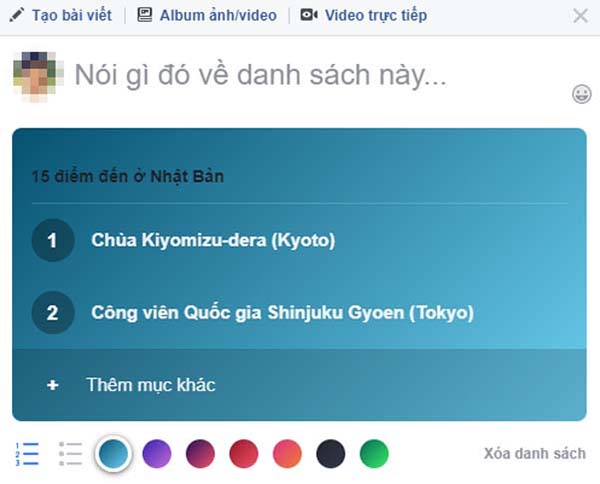Click Thêm mục khác to add an item
The height and width of the screenshot is (484, 600).
[x=151, y=385]
